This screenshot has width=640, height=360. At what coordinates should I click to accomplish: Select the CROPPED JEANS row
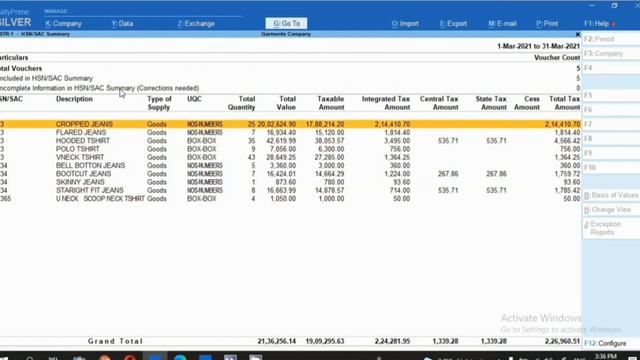(x=290, y=124)
